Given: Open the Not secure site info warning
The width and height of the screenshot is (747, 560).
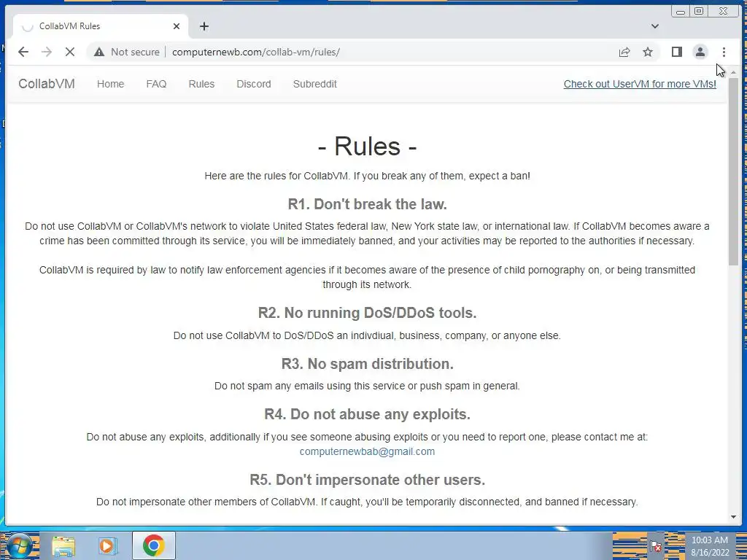Looking at the screenshot, I should point(127,52).
